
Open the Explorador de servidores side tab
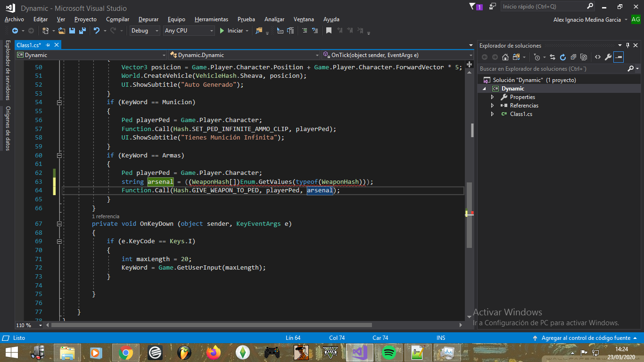[8, 70]
